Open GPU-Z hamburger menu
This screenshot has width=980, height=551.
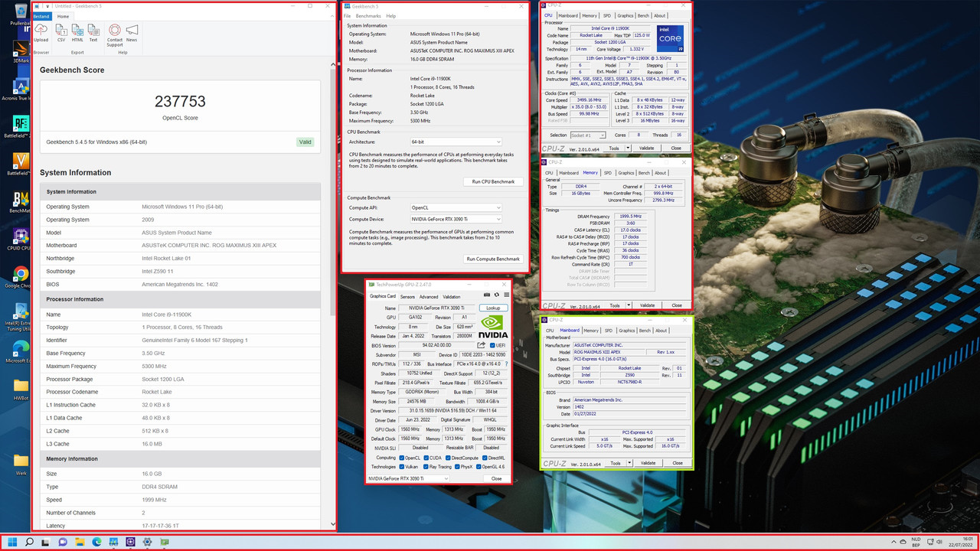(506, 295)
